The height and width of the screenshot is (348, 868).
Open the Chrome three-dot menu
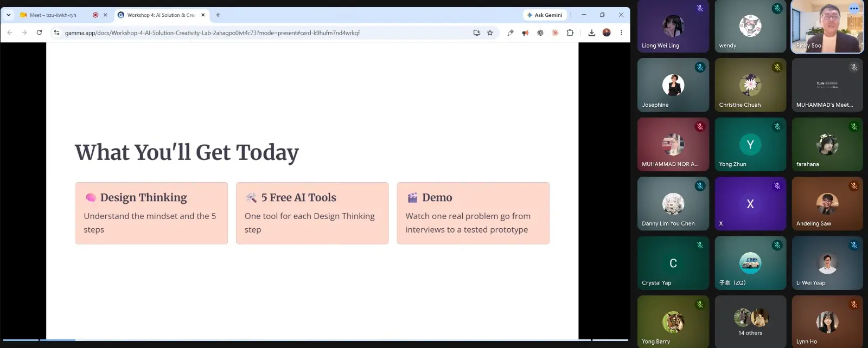pos(621,33)
